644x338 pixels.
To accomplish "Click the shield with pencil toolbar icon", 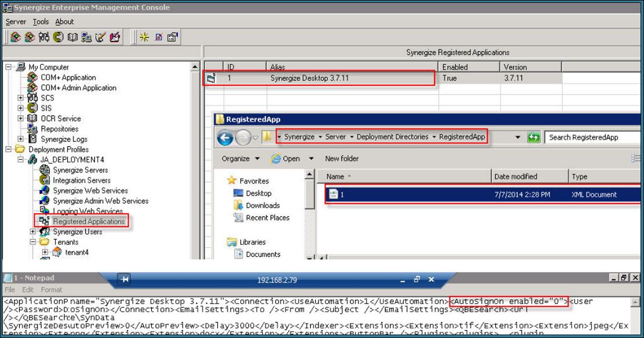I will [x=100, y=38].
